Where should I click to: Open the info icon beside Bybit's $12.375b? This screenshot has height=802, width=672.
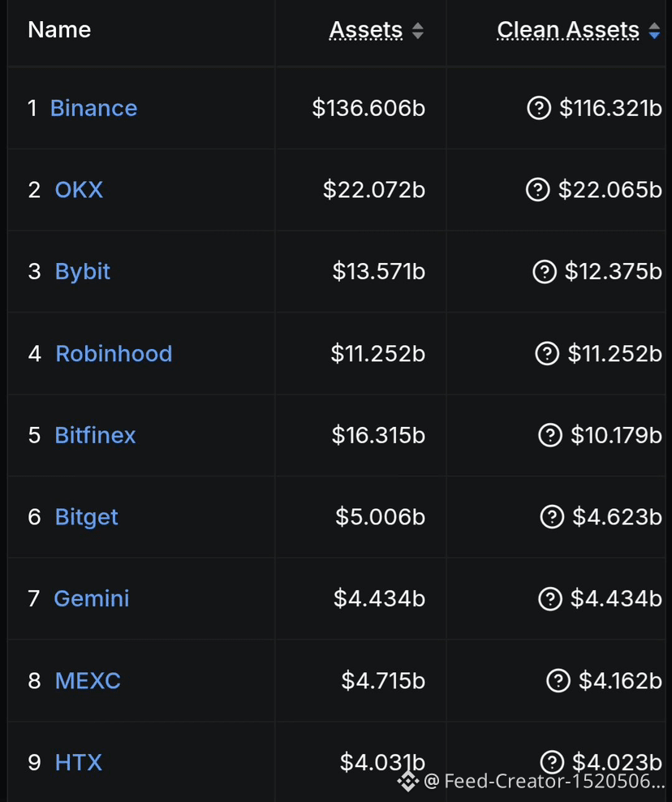coord(544,272)
